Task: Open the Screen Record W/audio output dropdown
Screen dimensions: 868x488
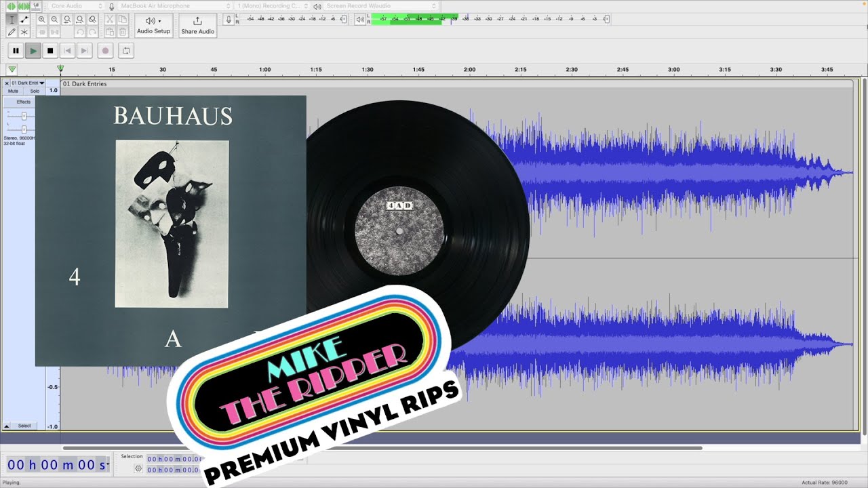Action: click(381, 6)
